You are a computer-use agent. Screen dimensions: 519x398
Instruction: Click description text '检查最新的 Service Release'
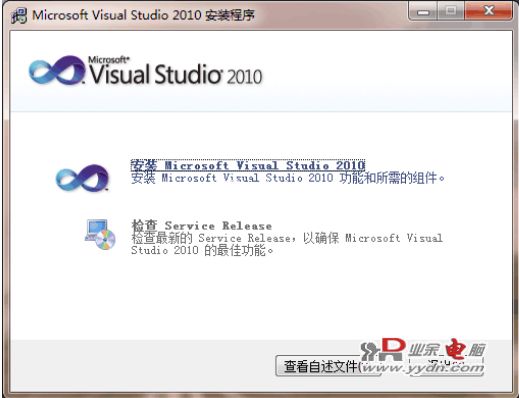point(211,238)
